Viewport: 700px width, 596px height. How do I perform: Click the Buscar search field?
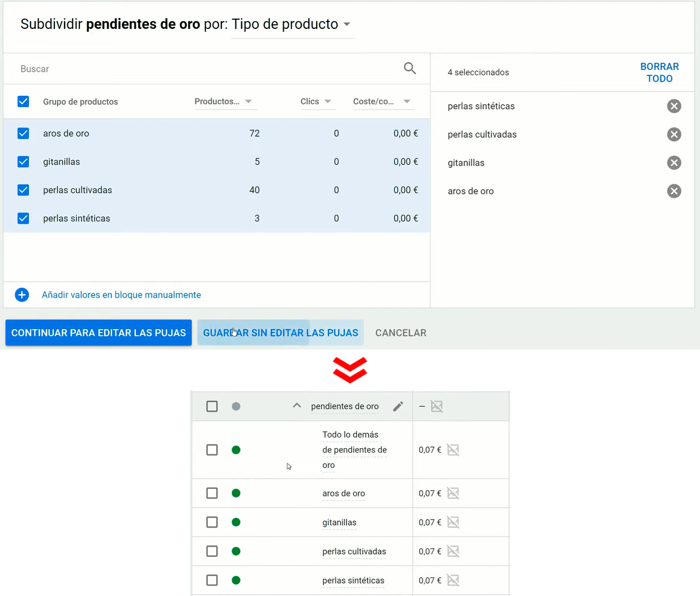(204, 69)
